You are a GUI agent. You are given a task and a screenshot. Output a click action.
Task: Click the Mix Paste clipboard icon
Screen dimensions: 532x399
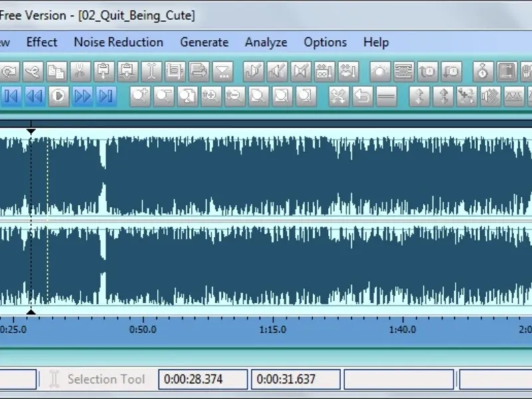point(128,72)
